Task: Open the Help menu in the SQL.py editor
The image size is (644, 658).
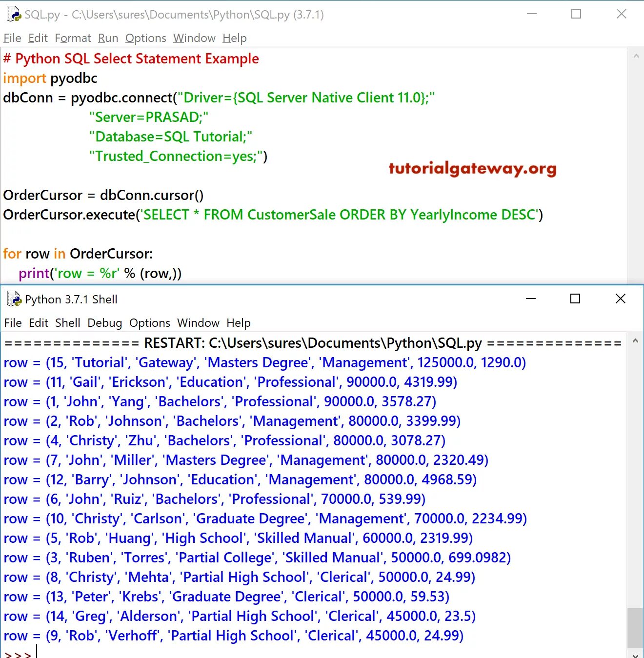Action: [x=234, y=38]
